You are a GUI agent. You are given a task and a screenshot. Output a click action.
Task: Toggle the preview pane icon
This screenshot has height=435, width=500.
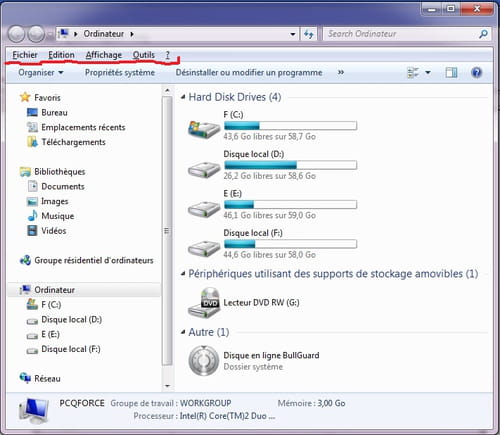(451, 72)
